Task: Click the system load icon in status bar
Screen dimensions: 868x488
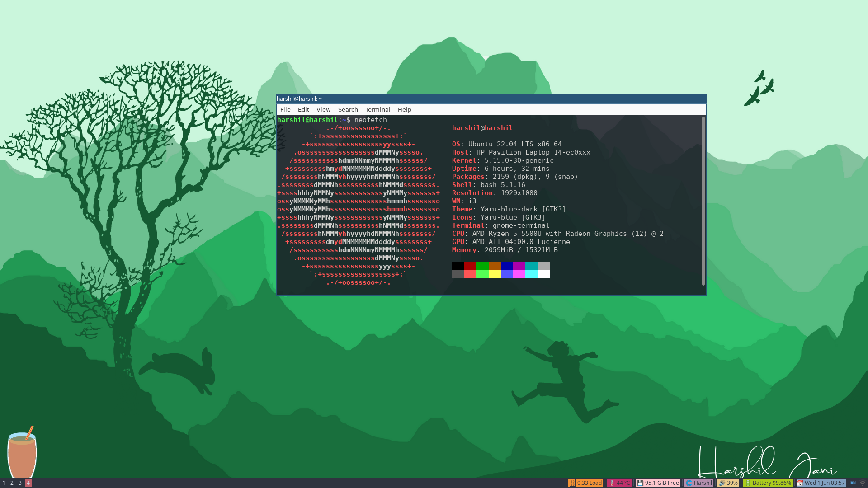Action: tap(572, 483)
